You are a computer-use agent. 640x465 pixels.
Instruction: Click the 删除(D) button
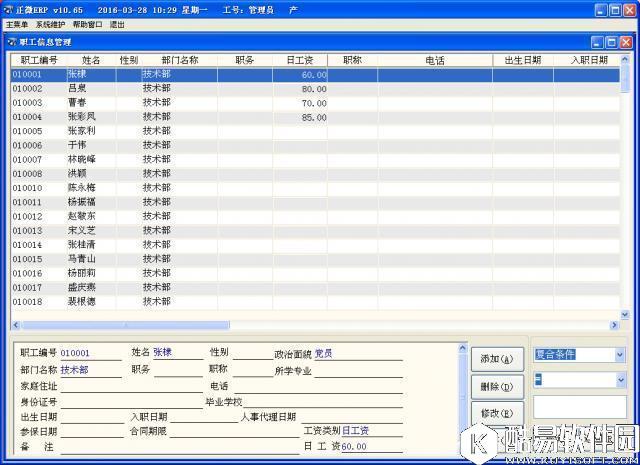[x=497, y=386]
